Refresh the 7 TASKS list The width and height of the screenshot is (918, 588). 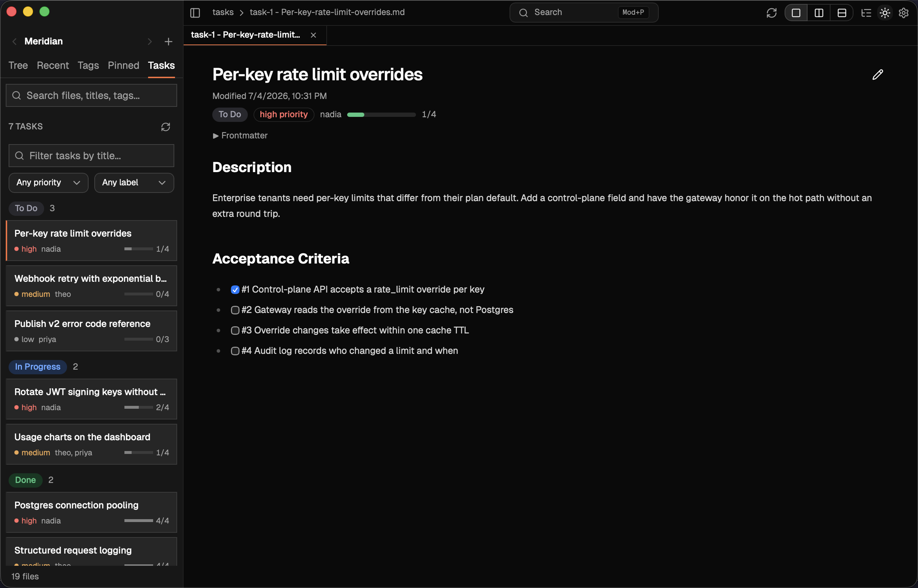pos(165,127)
